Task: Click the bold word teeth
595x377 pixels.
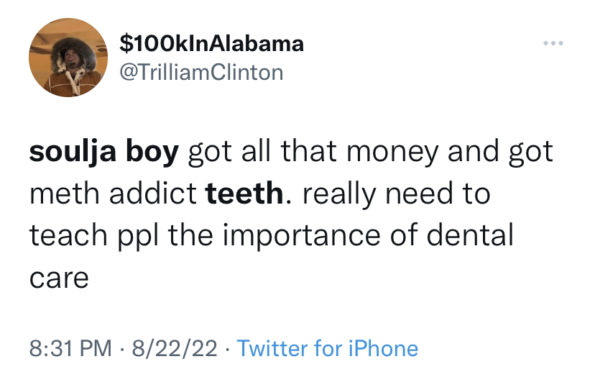Action: [244, 194]
